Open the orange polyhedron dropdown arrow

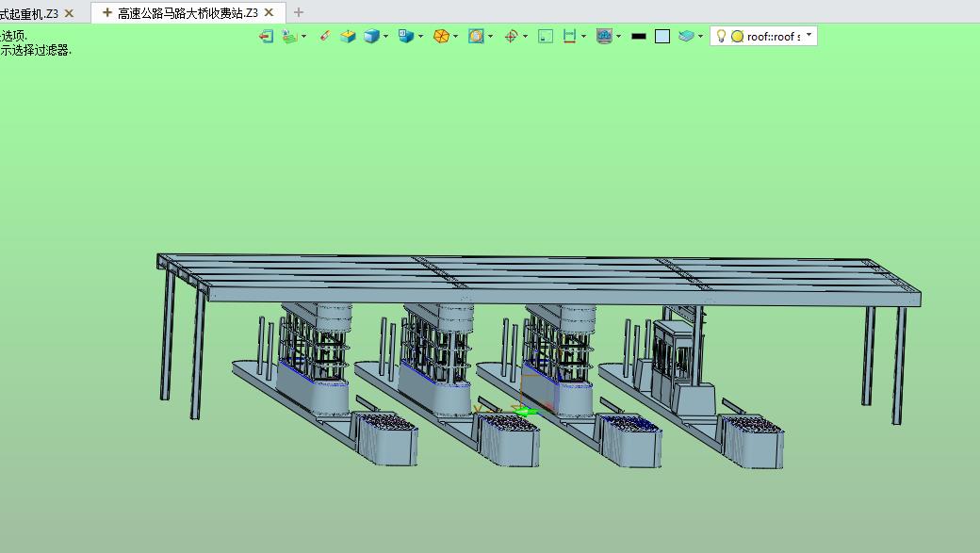coord(456,36)
